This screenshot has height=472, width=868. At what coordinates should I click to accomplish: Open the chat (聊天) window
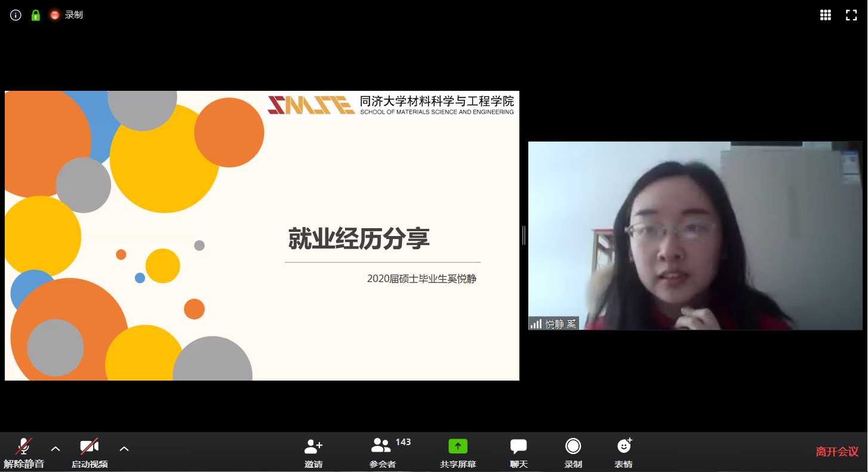pos(518,453)
